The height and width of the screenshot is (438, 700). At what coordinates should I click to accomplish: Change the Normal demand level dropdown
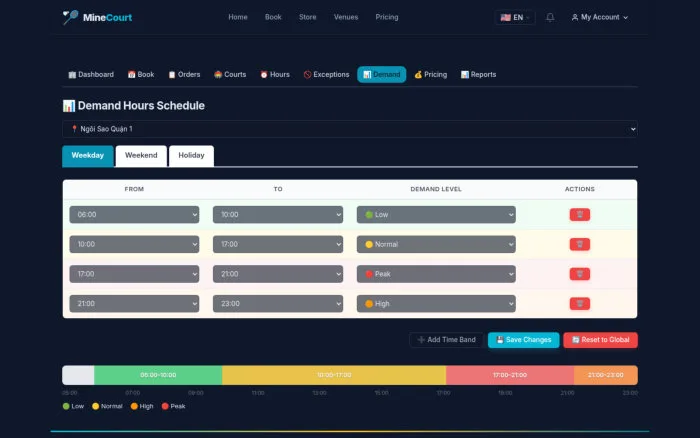coord(436,244)
